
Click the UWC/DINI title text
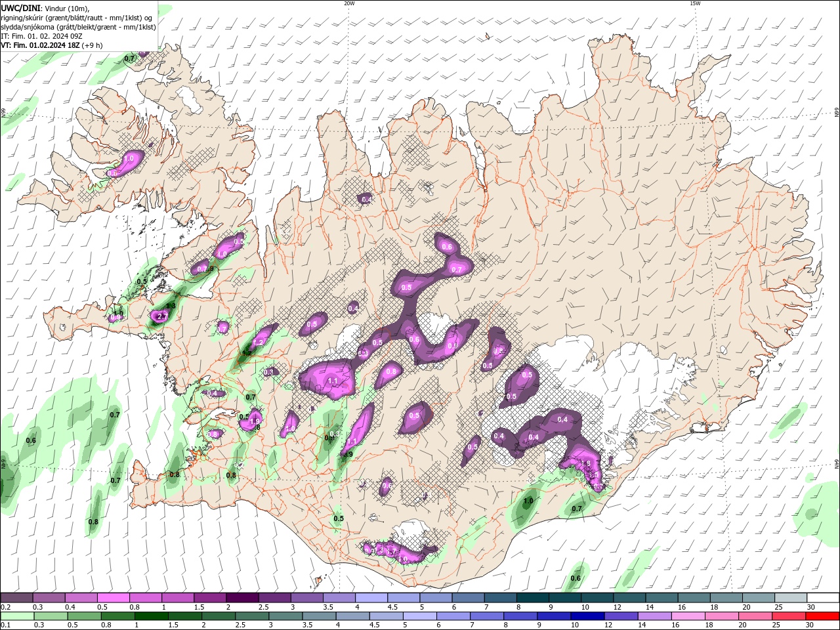click(x=20, y=7)
